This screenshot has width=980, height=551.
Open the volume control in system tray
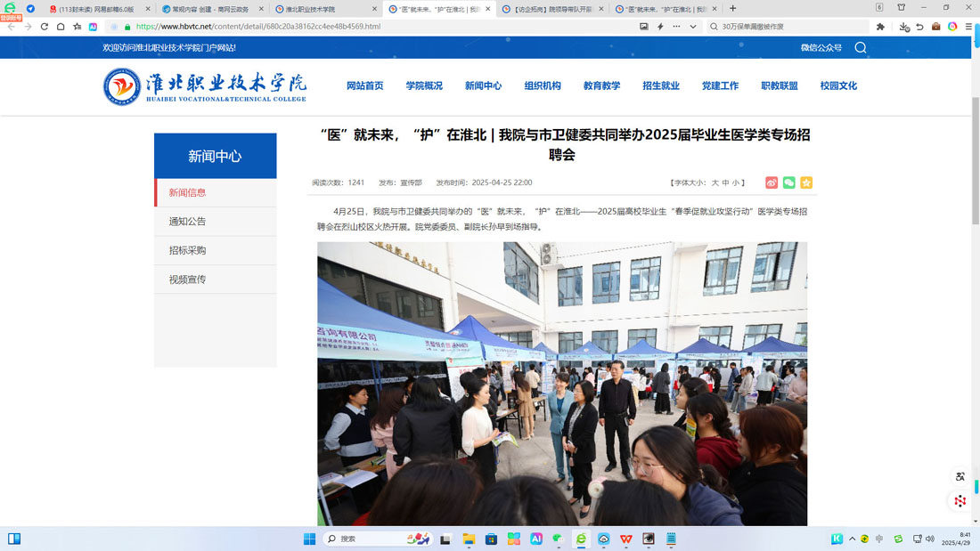click(930, 539)
